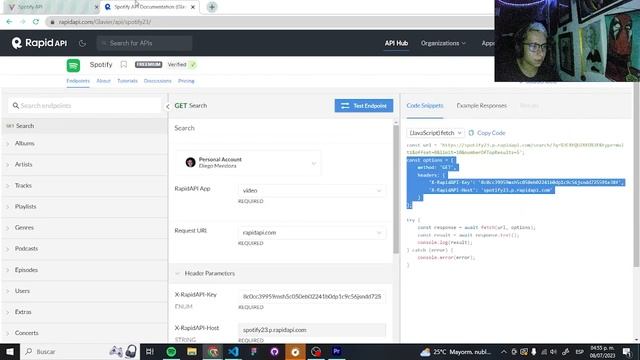Expand the Playlists group
Screen dimensions: 640x360
(84, 207)
